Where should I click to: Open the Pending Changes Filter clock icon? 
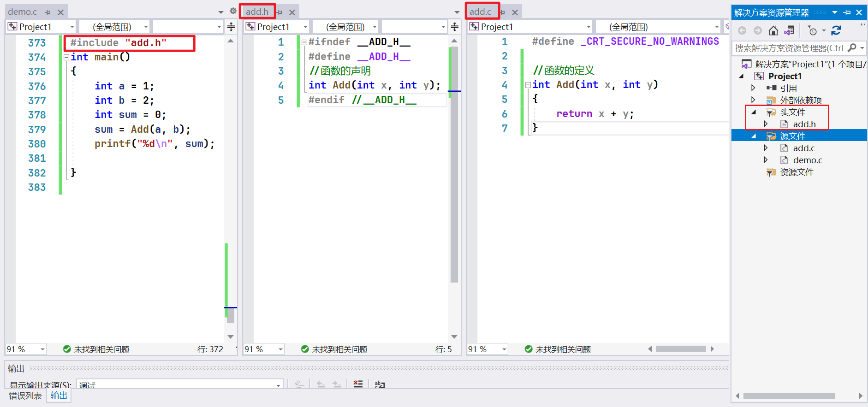(813, 31)
